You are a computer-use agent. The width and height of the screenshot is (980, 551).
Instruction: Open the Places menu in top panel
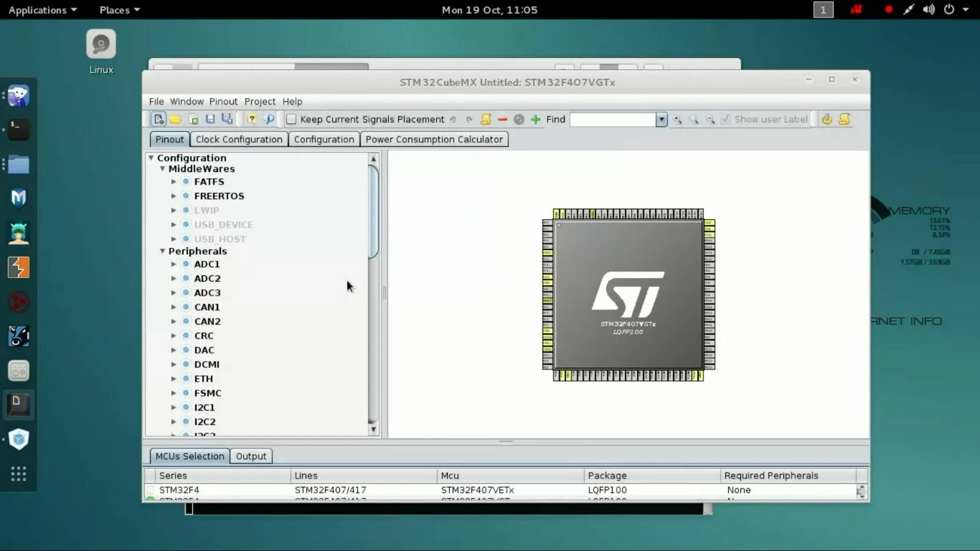coord(119,10)
